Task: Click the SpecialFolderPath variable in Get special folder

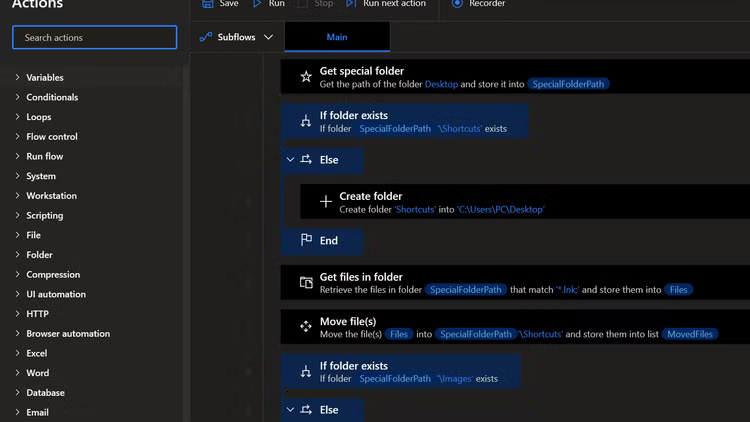Action: tap(568, 85)
